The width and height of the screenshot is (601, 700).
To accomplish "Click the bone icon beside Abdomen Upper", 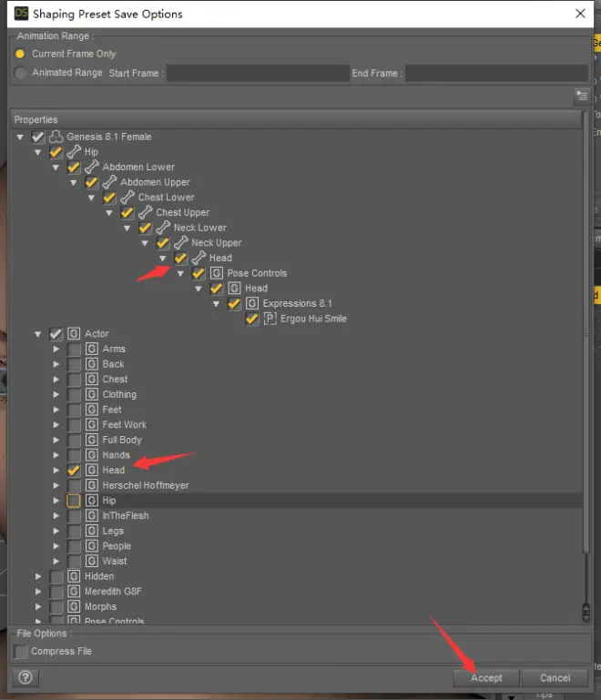I will tap(109, 182).
